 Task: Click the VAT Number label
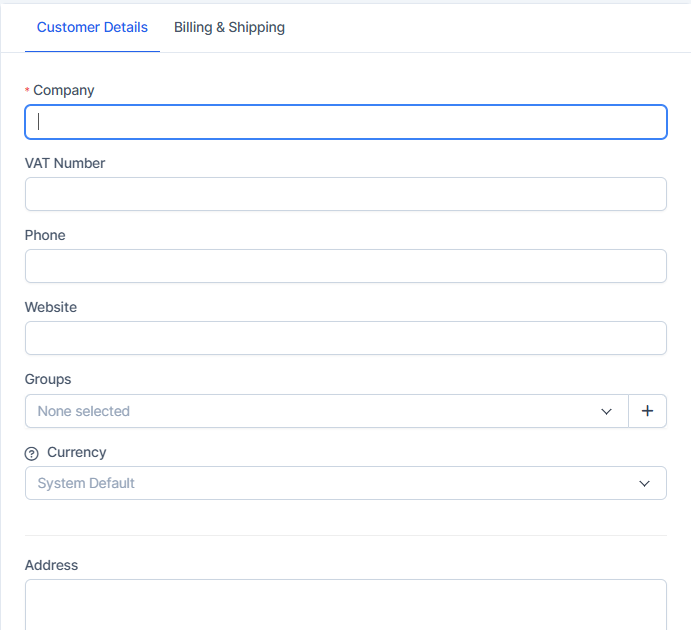(x=65, y=163)
